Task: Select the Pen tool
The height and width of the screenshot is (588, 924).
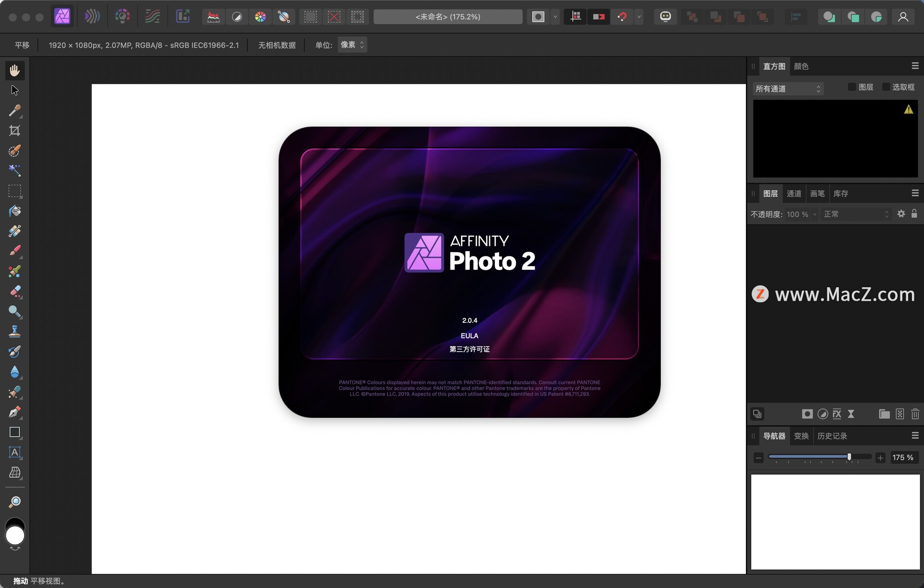Action: point(14,412)
